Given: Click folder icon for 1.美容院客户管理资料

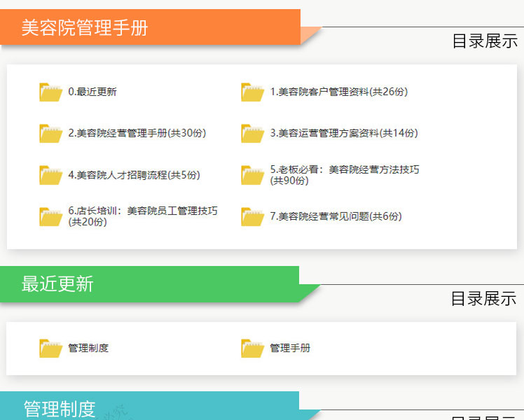Looking at the screenshot, I should (x=252, y=92).
